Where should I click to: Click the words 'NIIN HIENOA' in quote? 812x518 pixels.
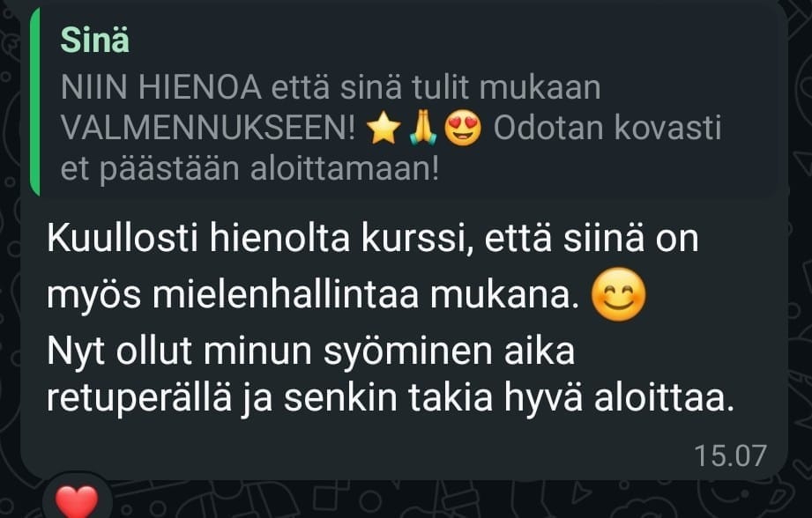coord(161,87)
